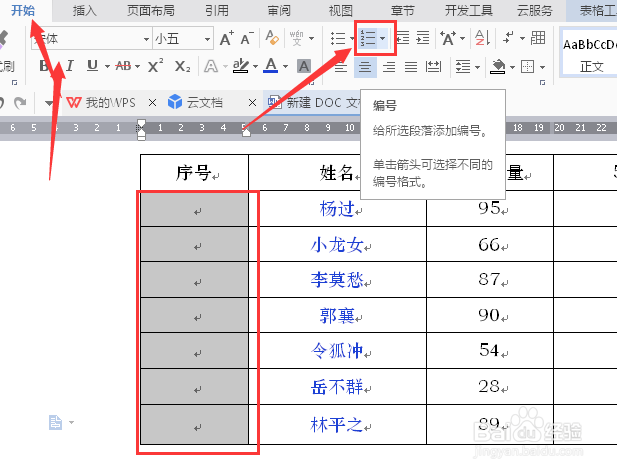Toggle subscript X₂ formatting
The width and height of the screenshot is (617, 473).
(182, 66)
